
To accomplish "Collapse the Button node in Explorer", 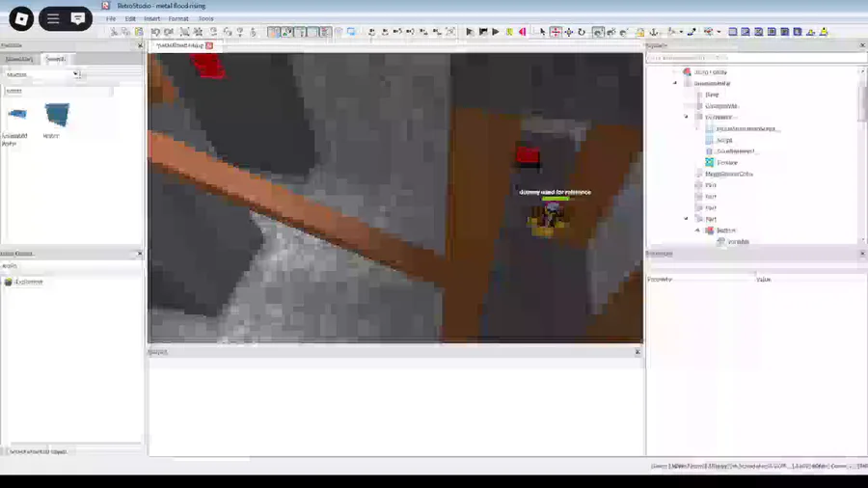I will pos(697,230).
